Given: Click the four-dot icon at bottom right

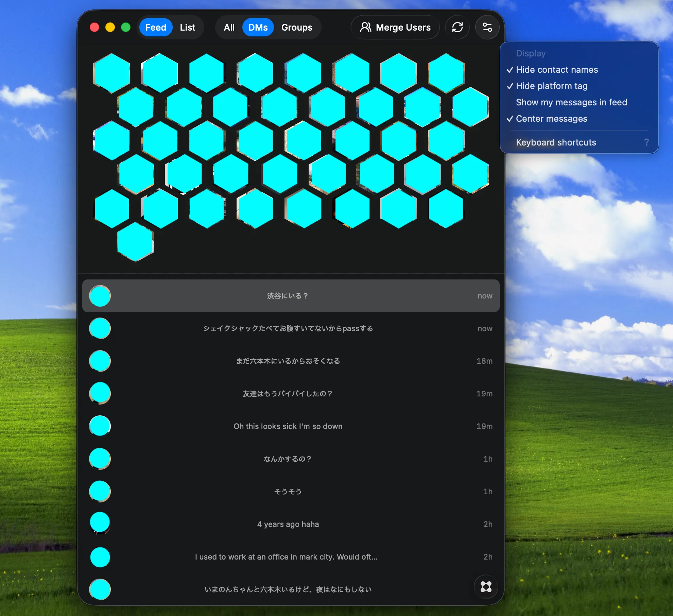Looking at the screenshot, I should coord(486,586).
